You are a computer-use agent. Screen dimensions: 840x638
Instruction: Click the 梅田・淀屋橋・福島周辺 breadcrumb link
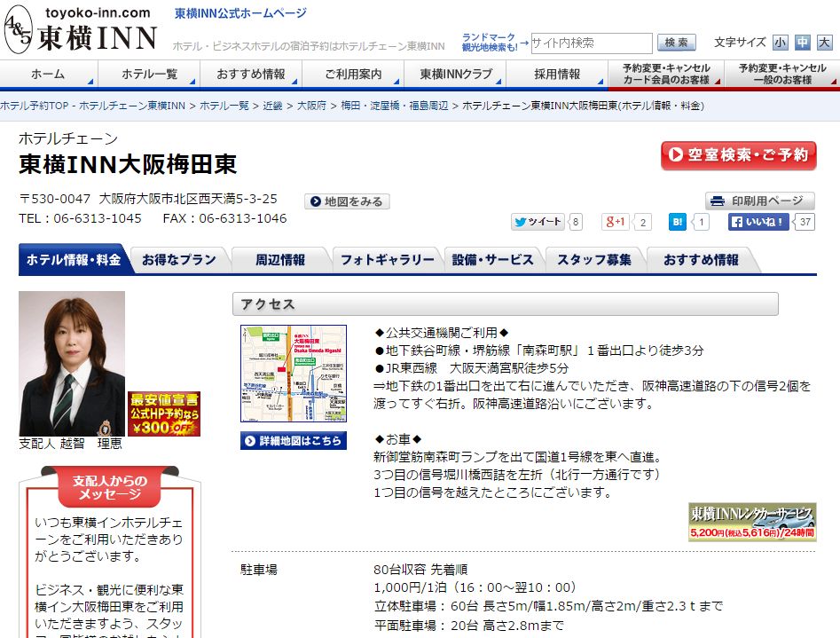(395, 106)
